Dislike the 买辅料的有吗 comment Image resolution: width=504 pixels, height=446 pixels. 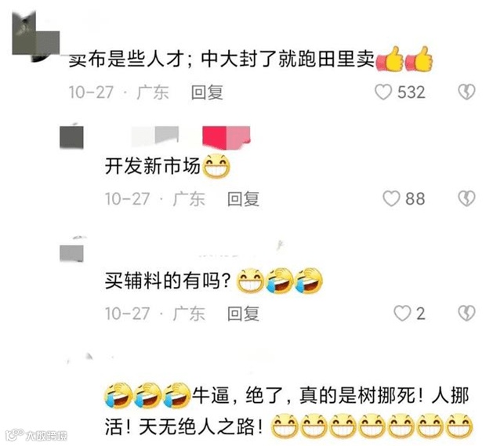coord(466,314)
